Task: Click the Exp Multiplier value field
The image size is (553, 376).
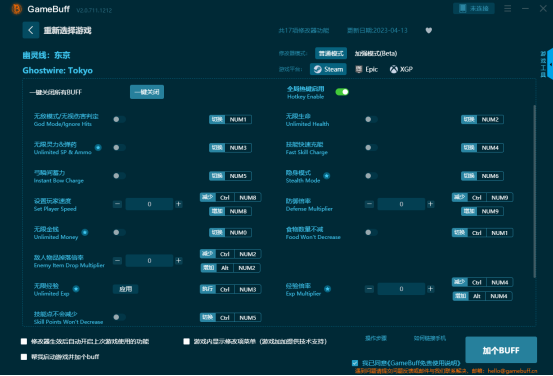Action: [401, 289]
